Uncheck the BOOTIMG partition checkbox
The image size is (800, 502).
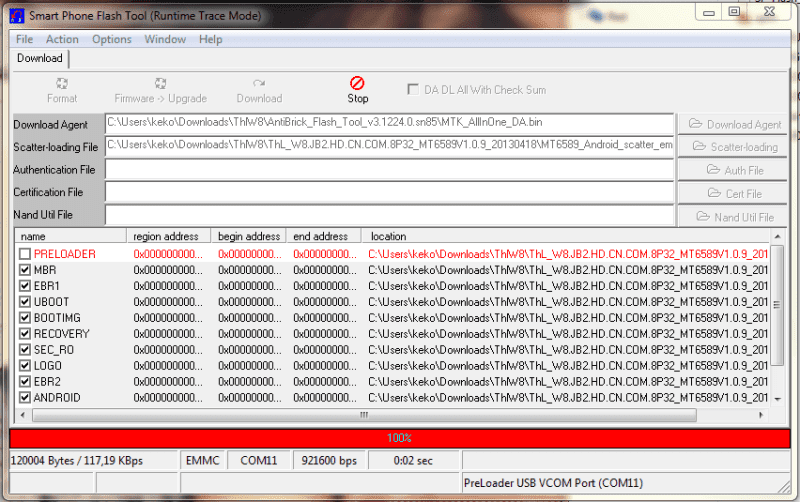(x=24, y=317)
